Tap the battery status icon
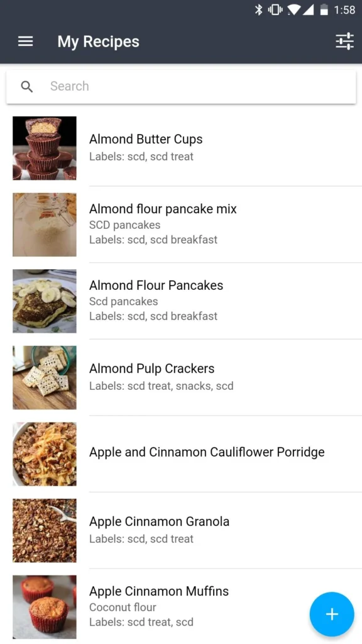The height and width of the screenshot is (644, 362). coord(324,10)
